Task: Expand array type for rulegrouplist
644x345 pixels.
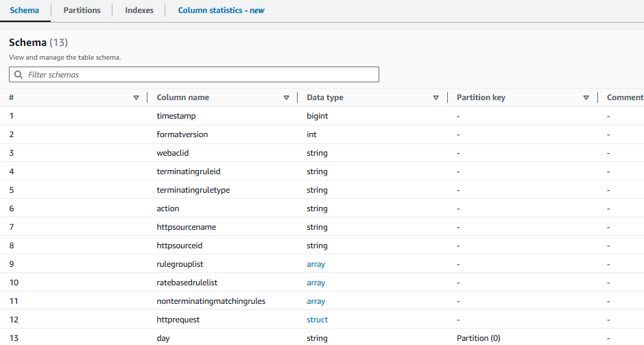Action: click(315, 264)
